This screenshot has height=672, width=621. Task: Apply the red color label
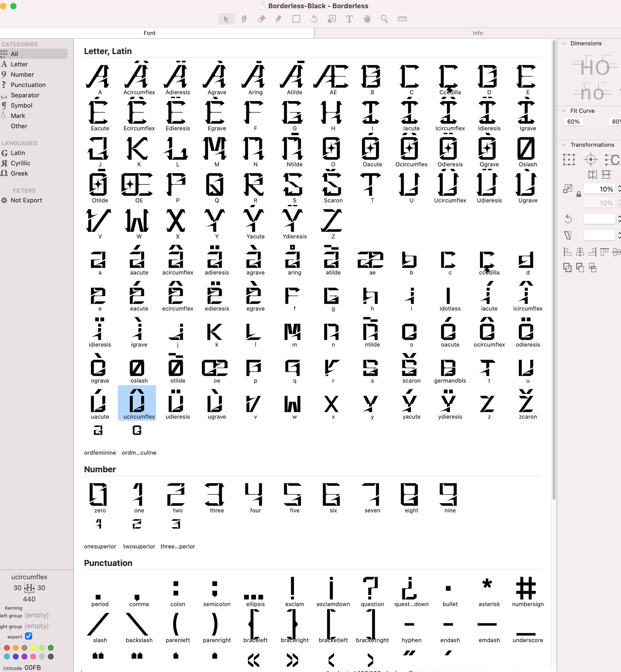click(7, 647)
